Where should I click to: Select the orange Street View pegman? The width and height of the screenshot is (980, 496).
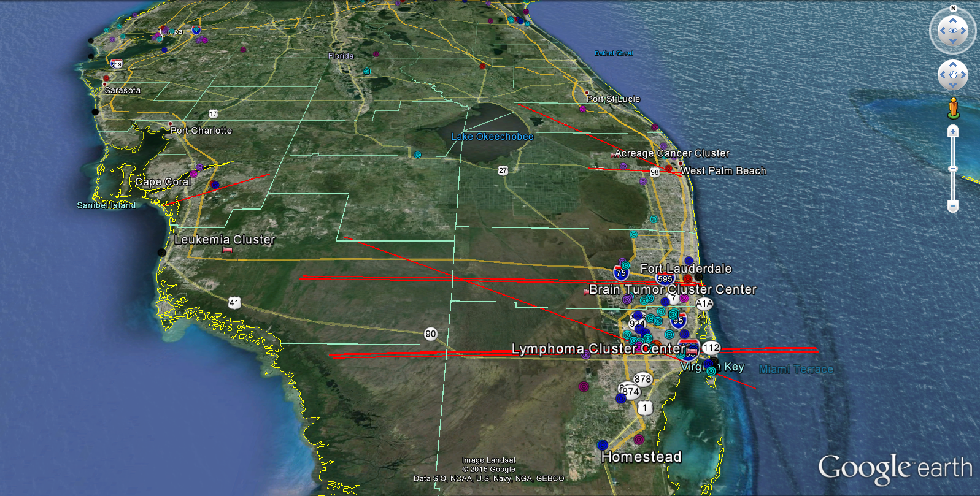953,108
